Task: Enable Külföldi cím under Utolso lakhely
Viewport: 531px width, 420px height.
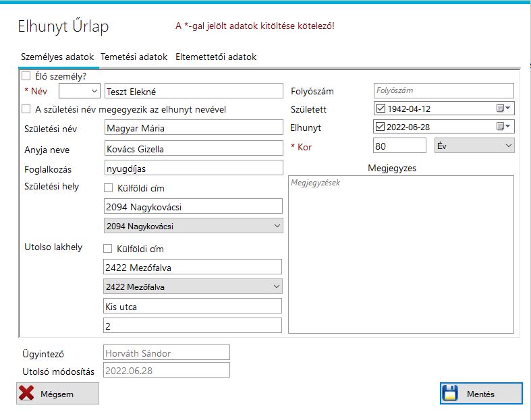Action: 109,249
